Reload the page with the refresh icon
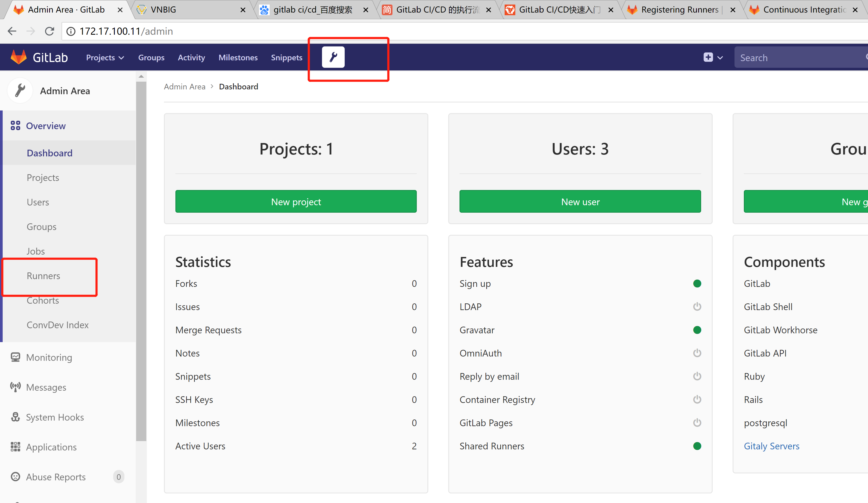This screenshot has width=868, height=503. [50, 31]
